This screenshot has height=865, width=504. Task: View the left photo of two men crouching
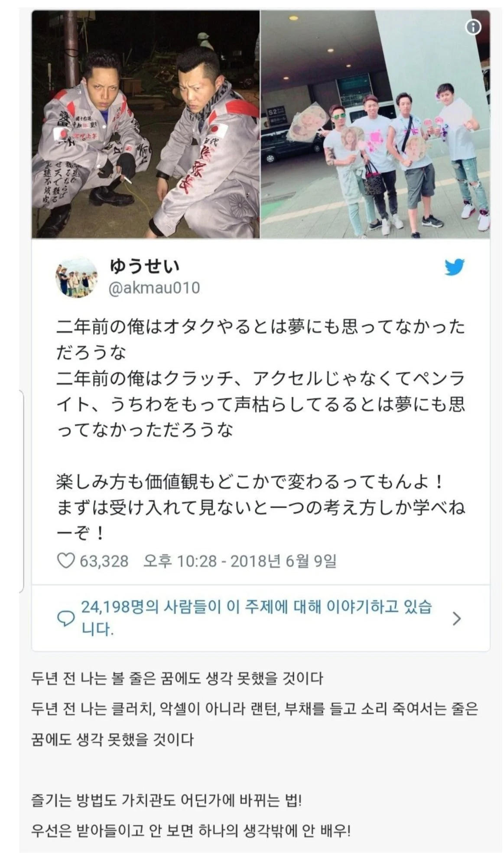pos(146,124)
